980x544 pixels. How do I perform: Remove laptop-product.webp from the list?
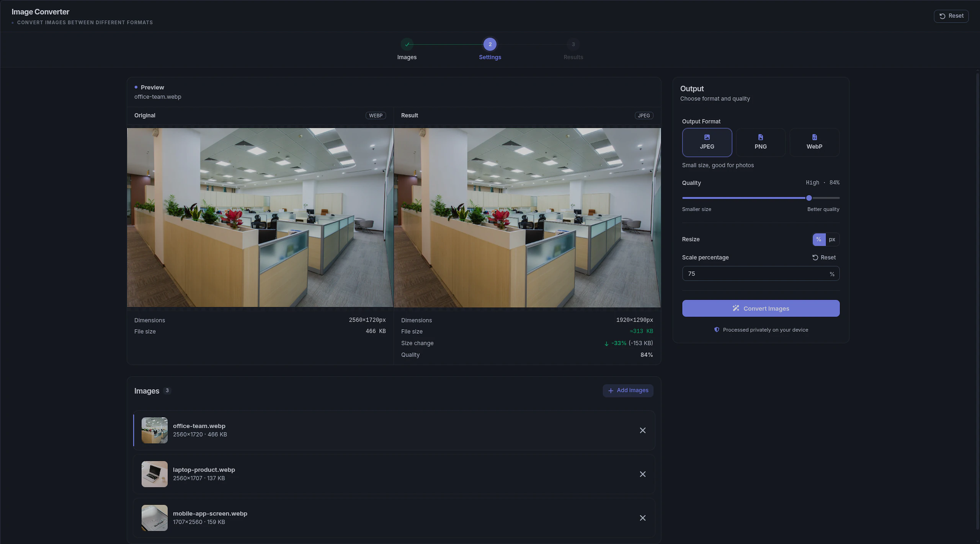642,474
